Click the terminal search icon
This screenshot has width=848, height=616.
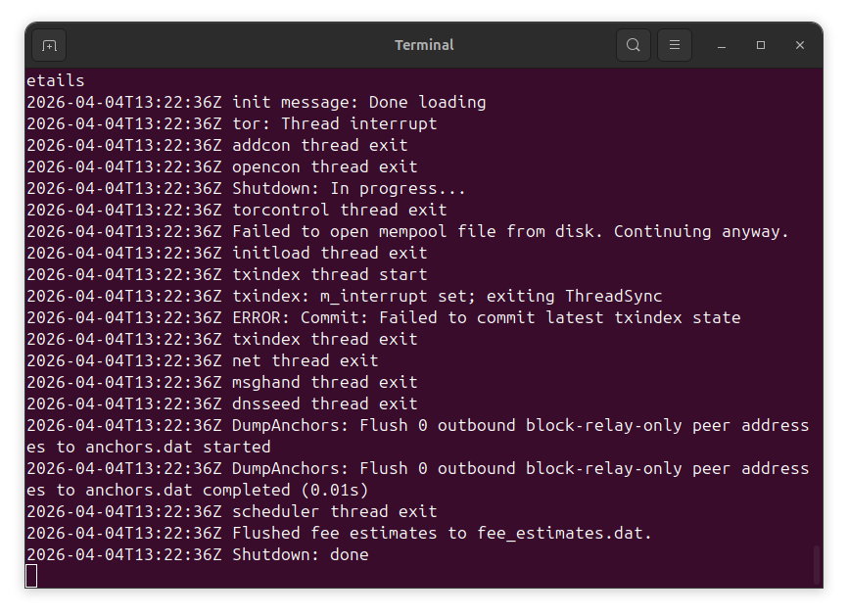point(634,45)
